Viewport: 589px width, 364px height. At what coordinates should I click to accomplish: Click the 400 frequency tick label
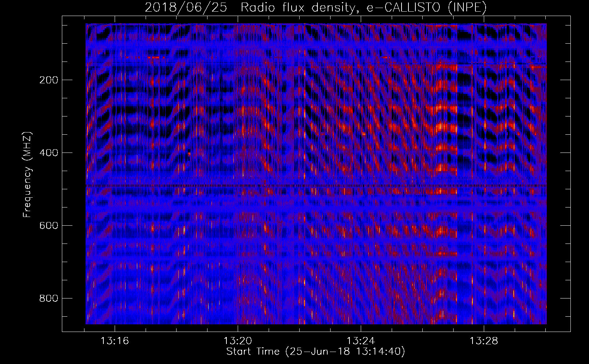[x=48, y=153]
